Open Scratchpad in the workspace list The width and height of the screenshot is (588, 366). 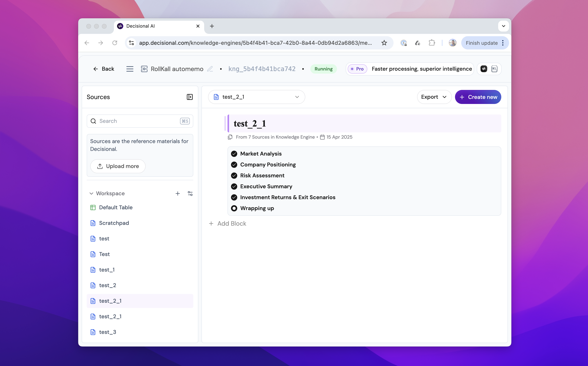pyautogui.click(x=114, y=223)
